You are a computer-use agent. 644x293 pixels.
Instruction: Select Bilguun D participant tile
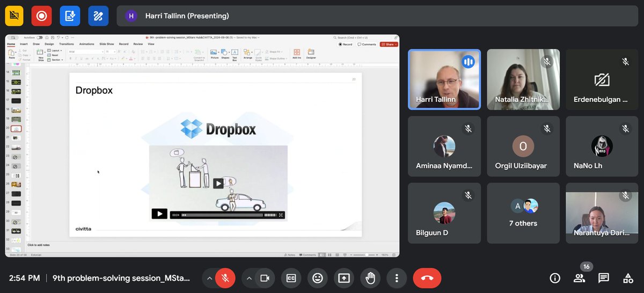pos(444,214)
